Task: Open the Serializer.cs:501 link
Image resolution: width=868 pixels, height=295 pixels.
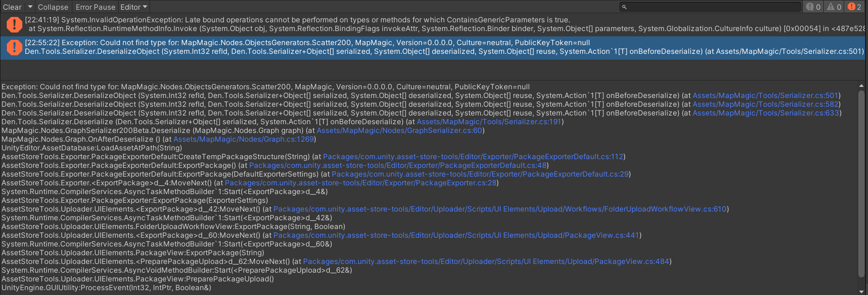Action: point(766,96)
